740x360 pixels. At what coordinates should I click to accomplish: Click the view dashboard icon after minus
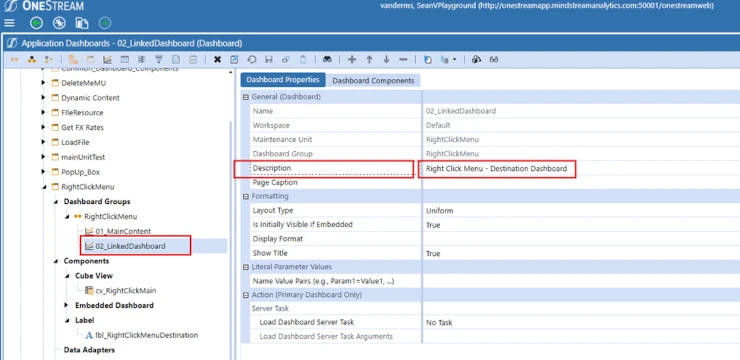pyautogui.click(x=428, y=59)
